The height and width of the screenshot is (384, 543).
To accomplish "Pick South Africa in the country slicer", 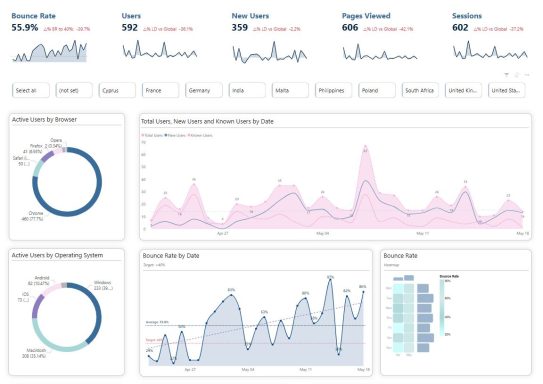I will point(420,90).
